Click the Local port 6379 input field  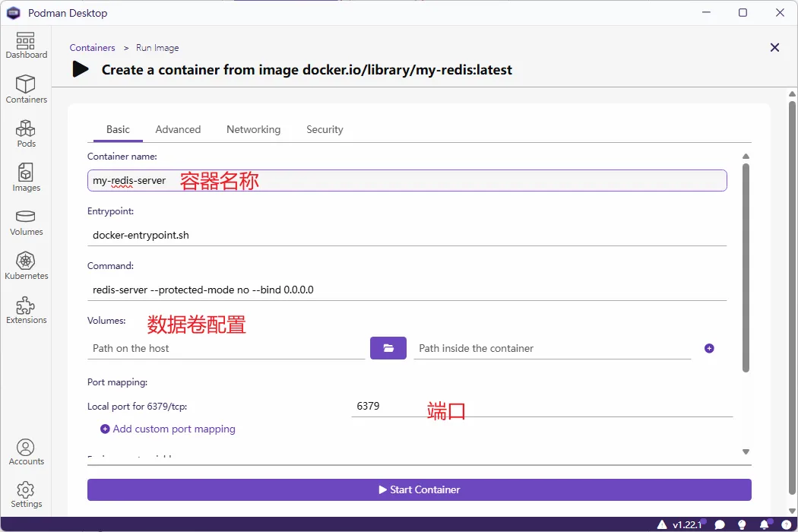point(541,407)
